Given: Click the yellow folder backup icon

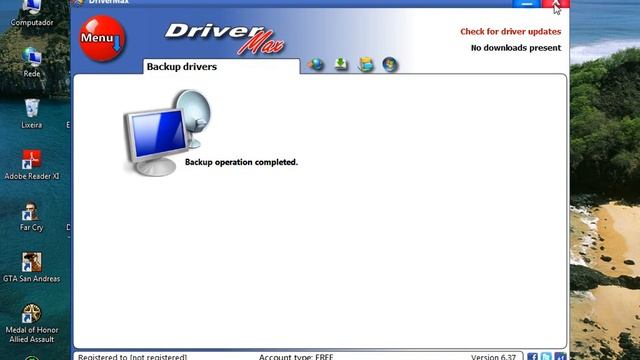Looking at the screenshot, I should [366, 64].
